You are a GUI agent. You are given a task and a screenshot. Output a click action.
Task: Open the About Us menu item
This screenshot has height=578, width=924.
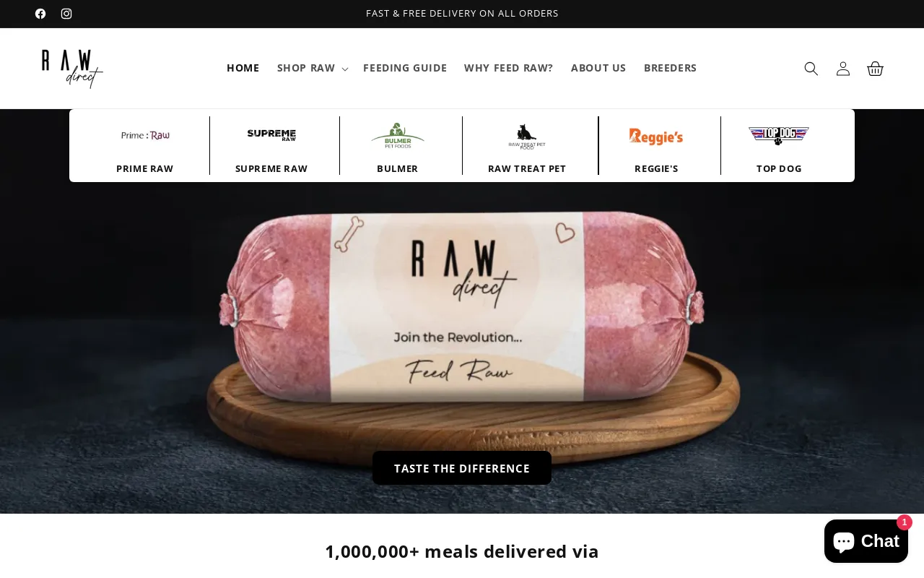[598, 68]
